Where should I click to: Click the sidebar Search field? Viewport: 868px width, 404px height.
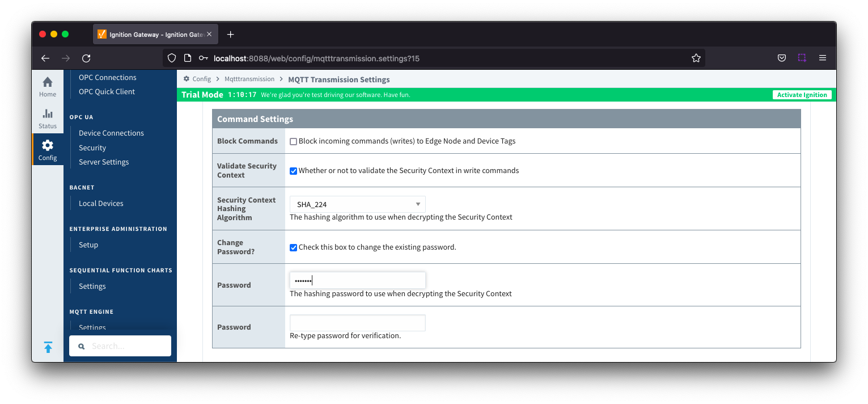coord(120,346)
